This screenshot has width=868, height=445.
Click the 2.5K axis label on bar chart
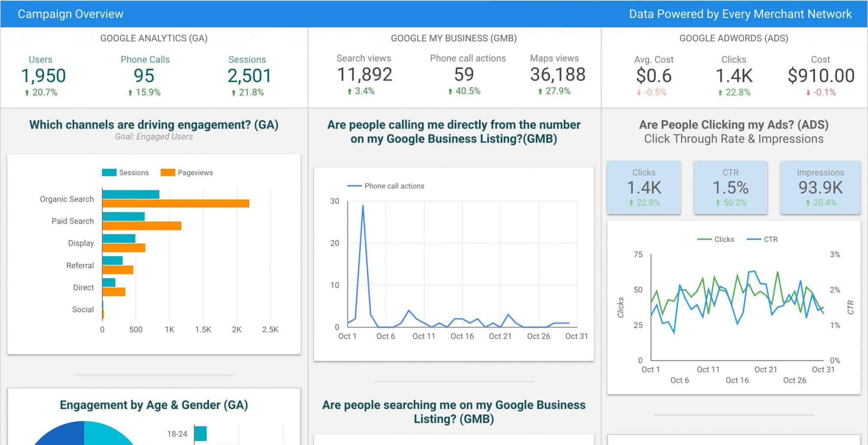pyautogui.click(x=270, y=330)
